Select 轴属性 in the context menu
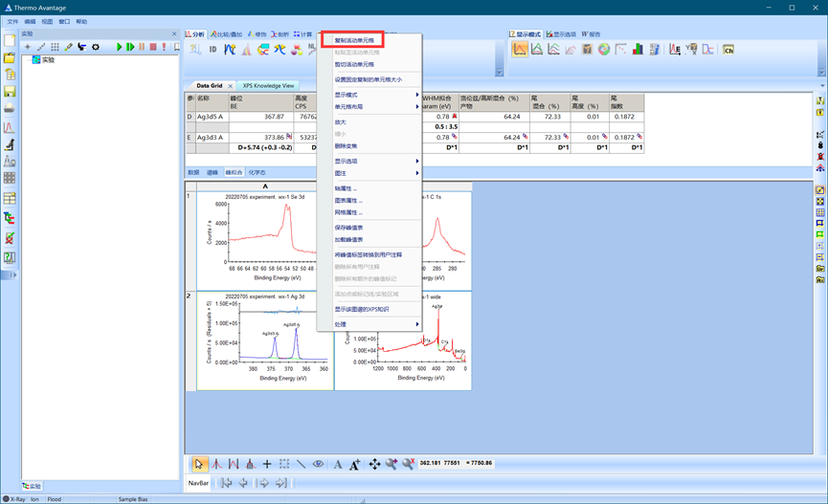 point(347,188)
